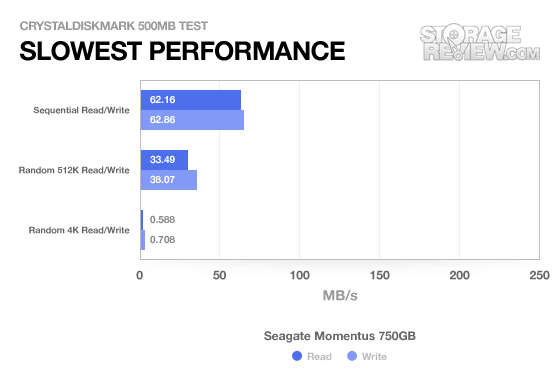560x380 pixels.
Task: Click the Read legend color dot
Action: pyautogui.click(x=297, y=356)
